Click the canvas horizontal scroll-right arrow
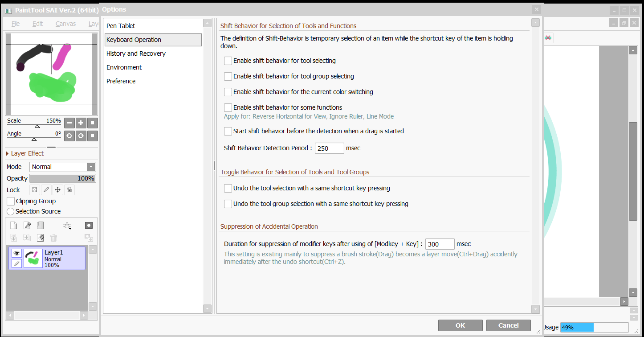 624,302
